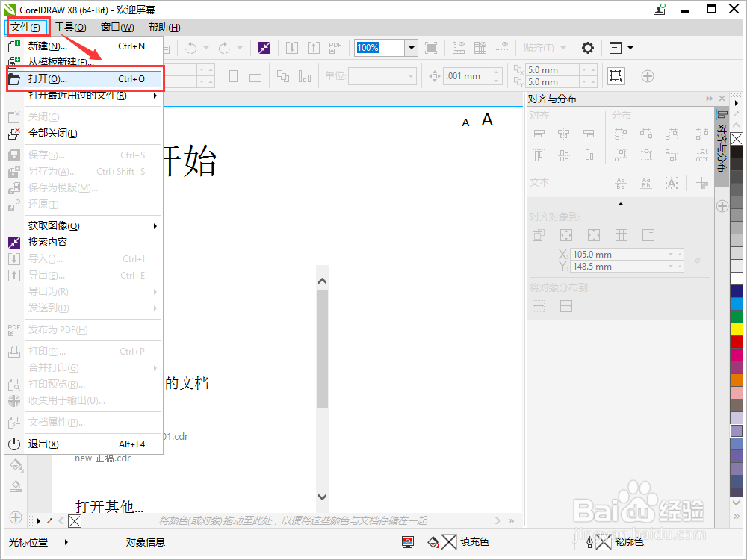Screen dimensions: 747x560
Task: Click the X coordinate 105.0 mm field
Action: (x=619, y=255)
